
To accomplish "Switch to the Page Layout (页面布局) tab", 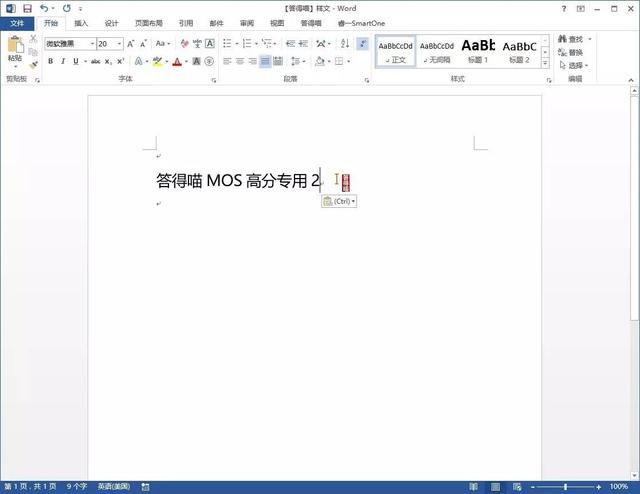I will [x=149, y=23].
